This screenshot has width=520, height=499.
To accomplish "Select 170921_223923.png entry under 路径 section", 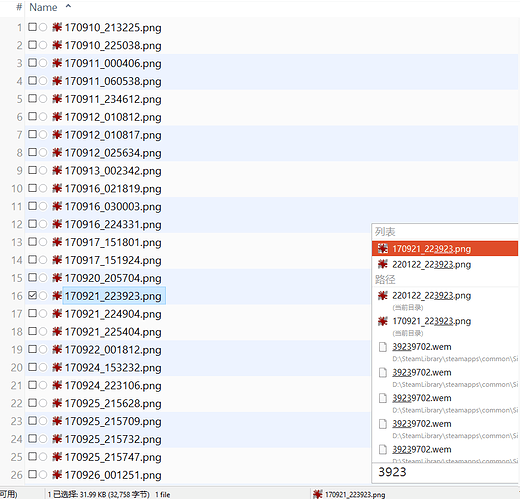I will pyautogui.click(x=431, y=321).
